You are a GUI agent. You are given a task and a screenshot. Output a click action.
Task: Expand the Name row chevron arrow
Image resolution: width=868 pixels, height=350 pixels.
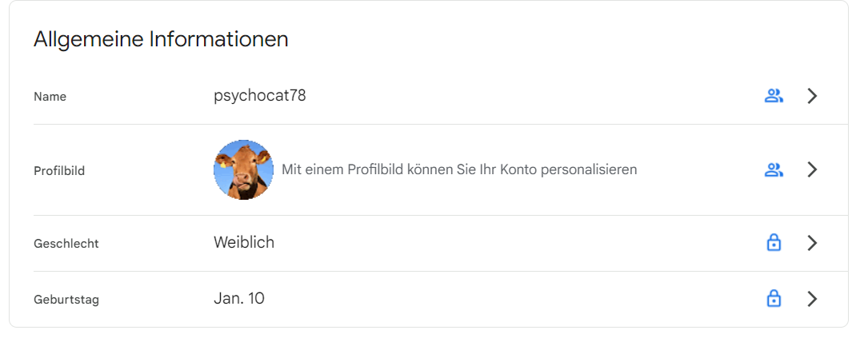coord(812,96)
